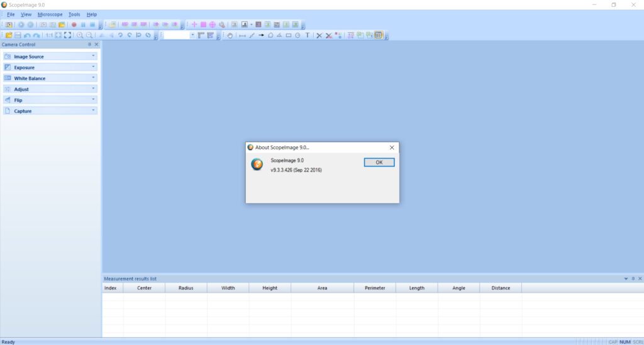The image size is (644, 345).
Task: Click OK in the About ScopeImage dialog
Action: [379, 163]
